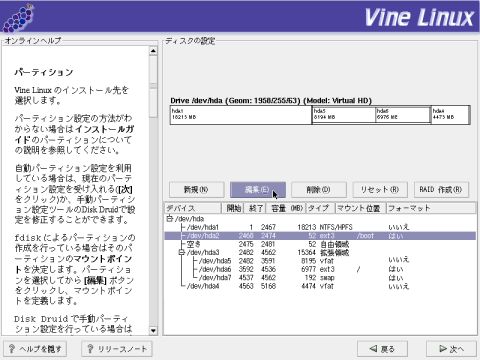The image size is (480, 360).
Task: Select the /dev/hda5 vfat row
Action: (x=320, y=261)
